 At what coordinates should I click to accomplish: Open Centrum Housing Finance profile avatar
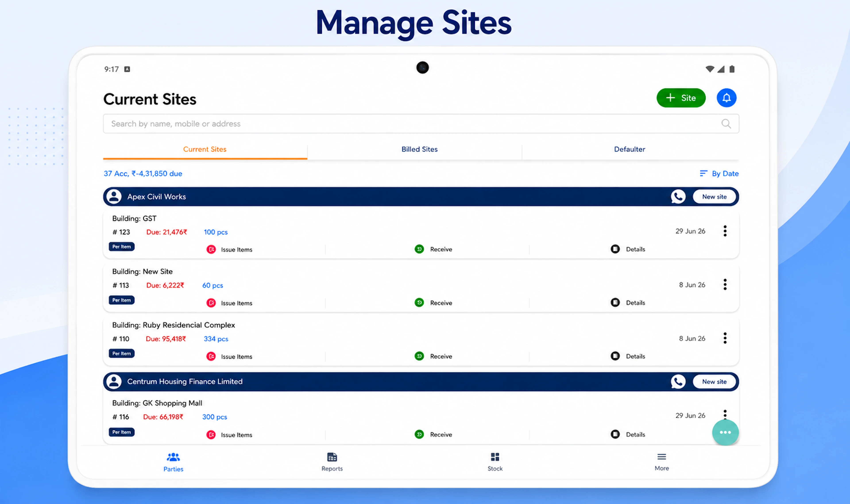114,381
